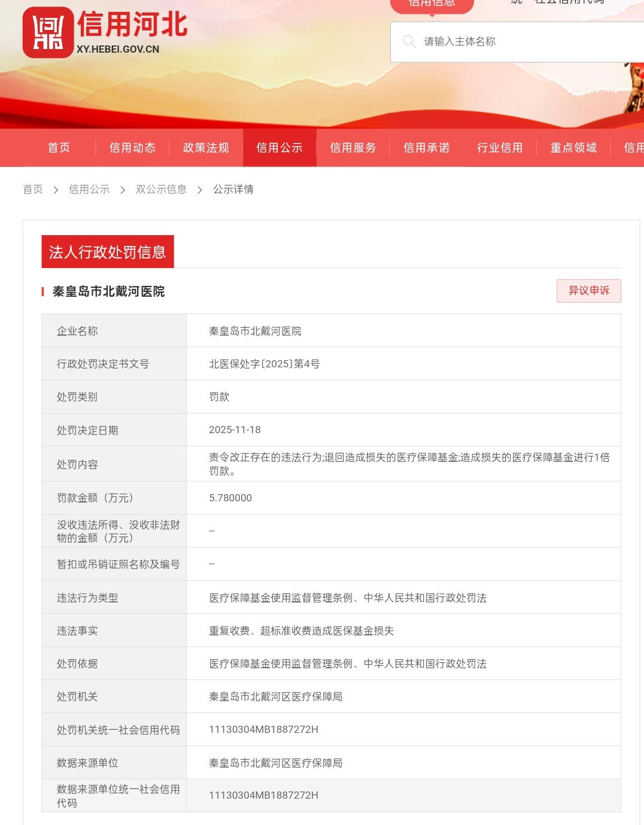Click the magnifier search icon
Screen dimensions: 644x825
(409, 41)
